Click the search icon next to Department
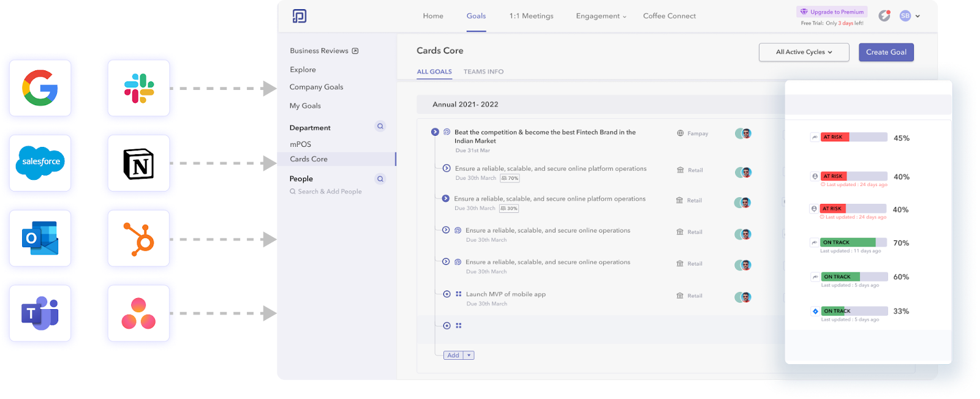This screenshot has height=399, width=980. coord(380,126)
